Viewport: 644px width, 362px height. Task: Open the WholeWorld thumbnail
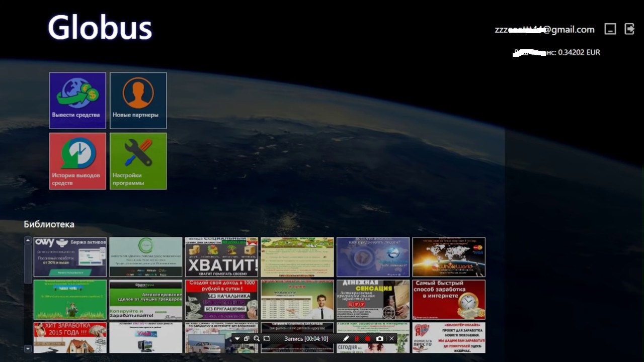coord(449,257)
